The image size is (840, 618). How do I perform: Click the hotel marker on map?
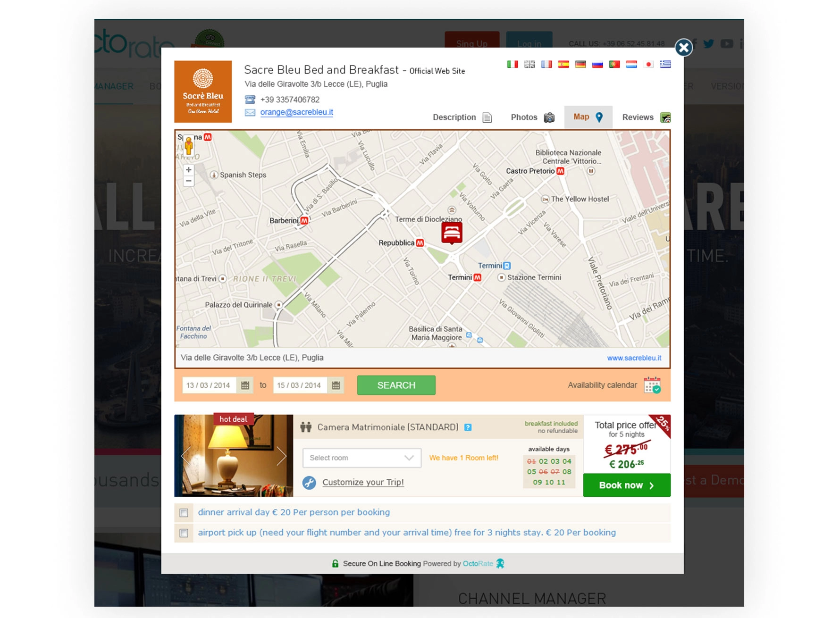[452, 233]
